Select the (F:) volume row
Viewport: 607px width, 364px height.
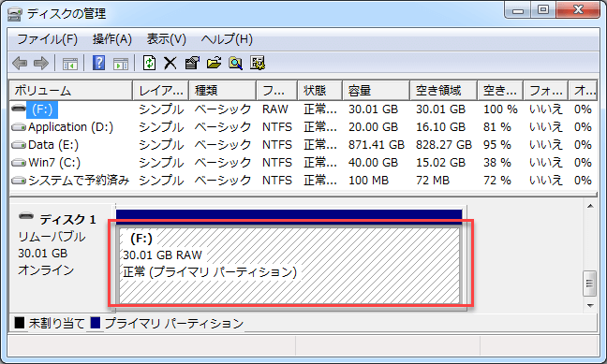pos(303,109)
